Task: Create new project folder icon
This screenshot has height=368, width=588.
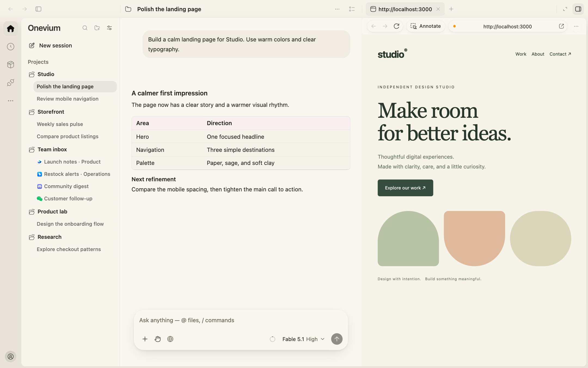Action: 97,28
